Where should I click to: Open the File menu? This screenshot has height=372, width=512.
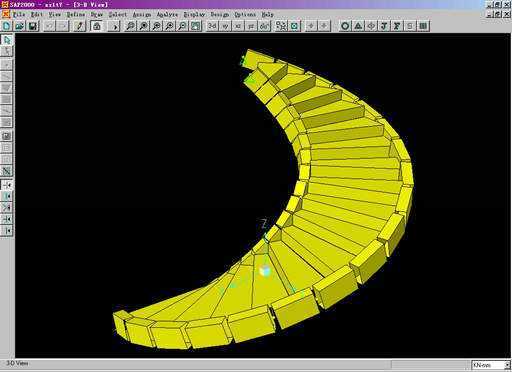[x=19, y=15]
